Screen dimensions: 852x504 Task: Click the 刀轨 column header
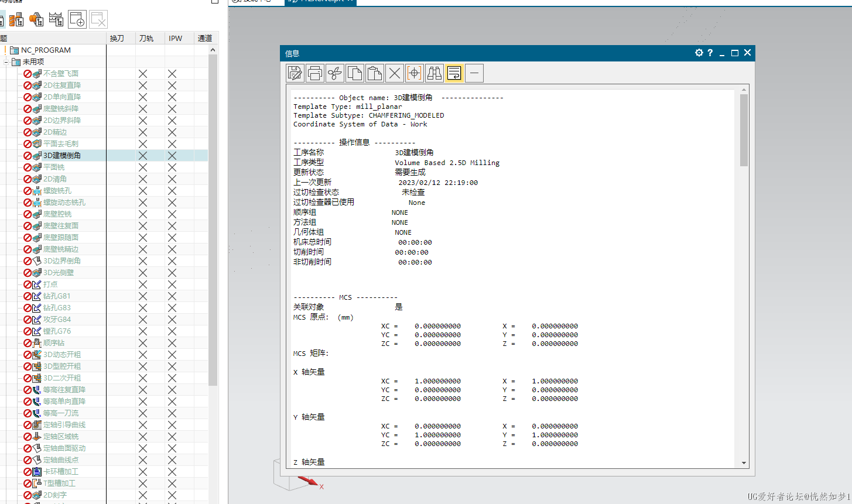click(x=150, y=38)
